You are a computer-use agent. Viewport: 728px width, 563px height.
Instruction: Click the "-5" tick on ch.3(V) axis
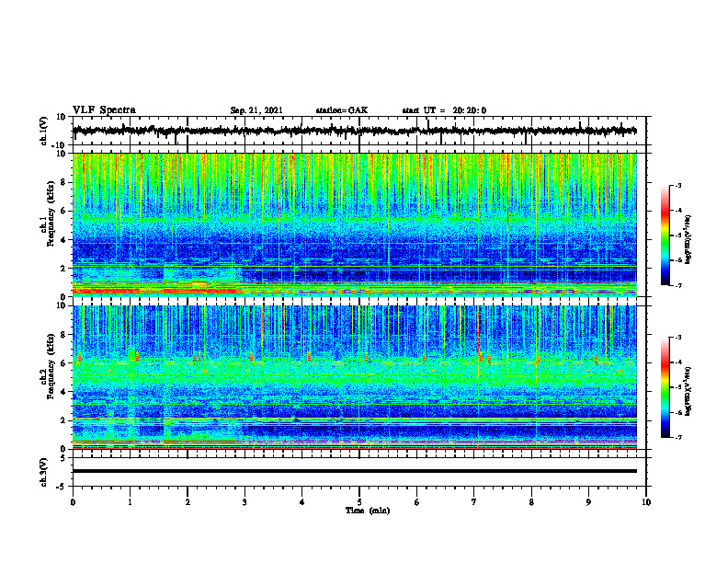pos(62,487)
